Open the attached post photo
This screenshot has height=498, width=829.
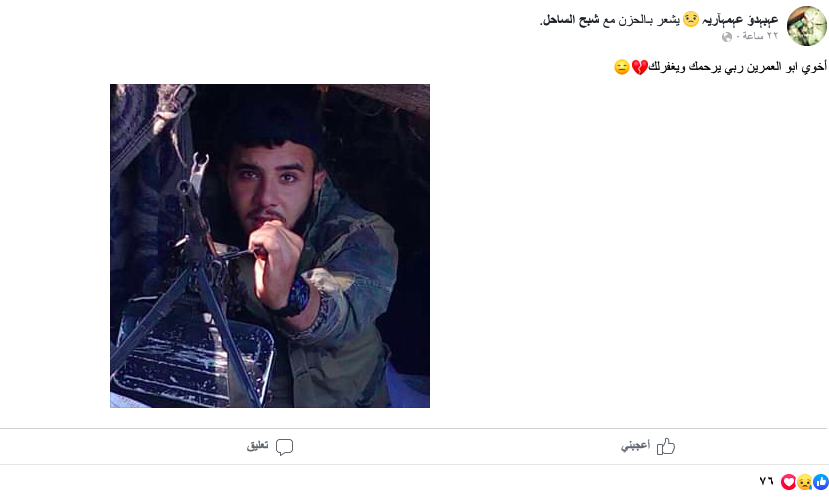(x=270, y=246)
